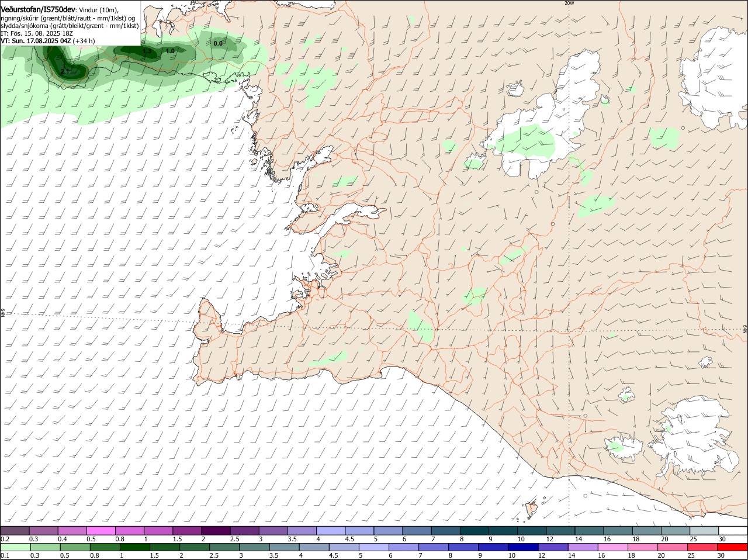Click the Veðurstofan/IS750dev map title

[38, 9]
